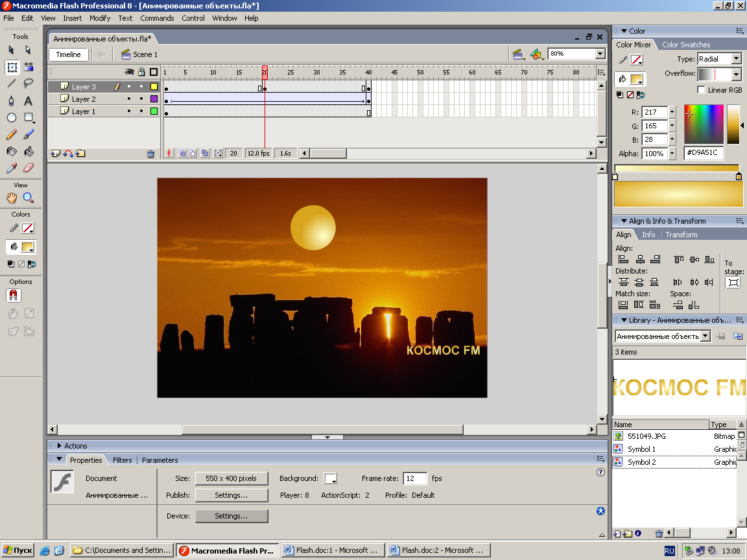The image size is (747, 560).
Task: Expand the Actions panel
Action: 60,446
